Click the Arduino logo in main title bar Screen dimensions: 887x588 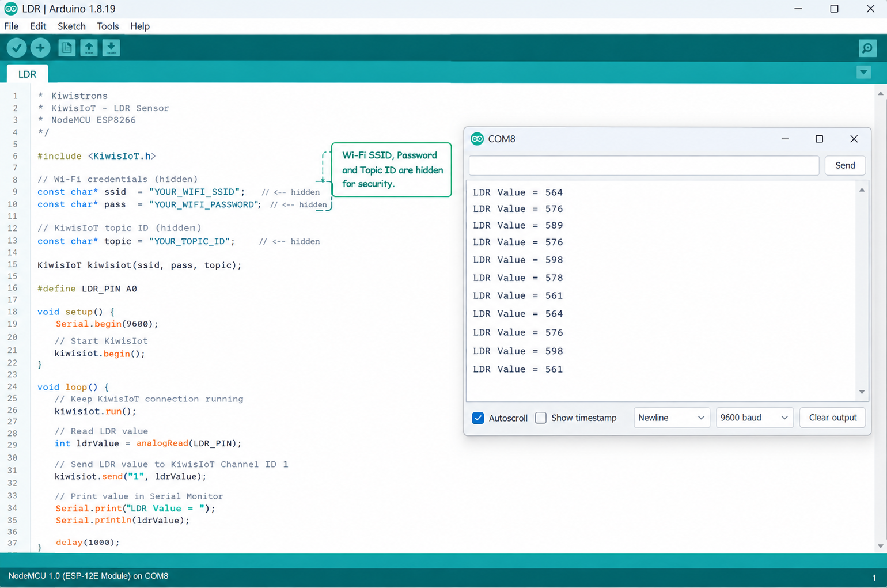pyautogui.click(x=10, y=9)
